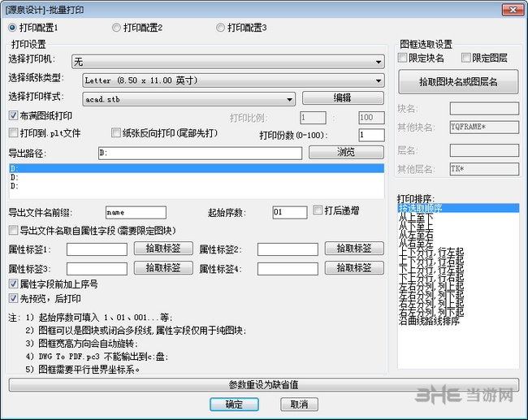Click the 参数重设为缺省值 reset button
Image resolution: width=528 pixels, height=420 pixels.
point(264,384)
